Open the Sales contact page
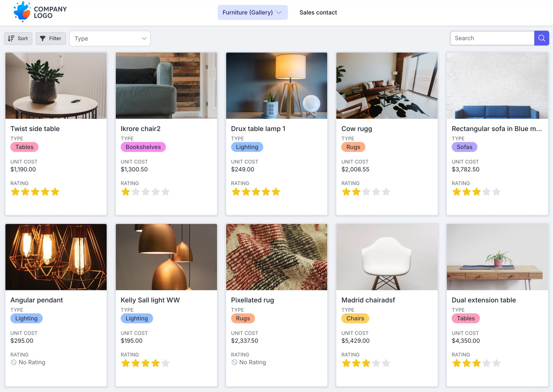This screenshot has height=392, width=553. [318, 12]
